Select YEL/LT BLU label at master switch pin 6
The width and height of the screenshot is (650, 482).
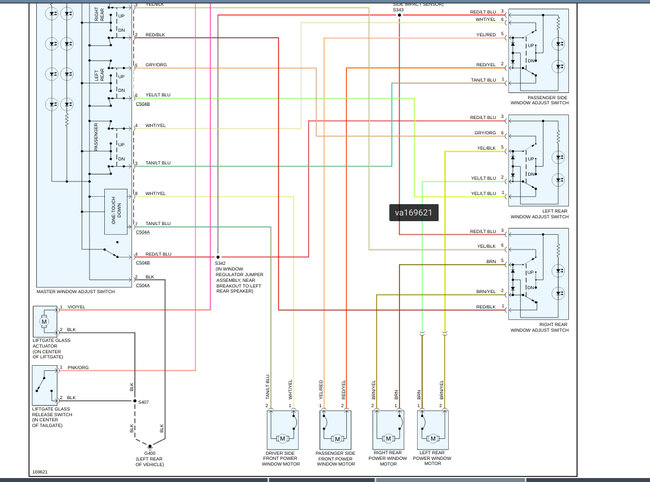click(158, 95)
